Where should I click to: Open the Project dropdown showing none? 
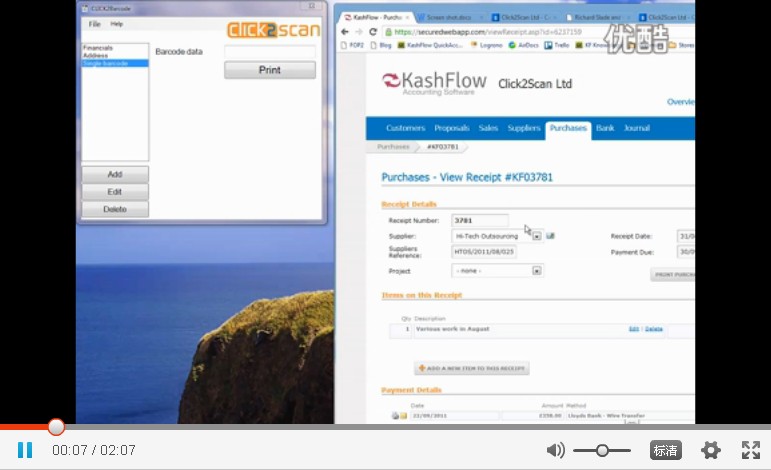tap(497, 270)
